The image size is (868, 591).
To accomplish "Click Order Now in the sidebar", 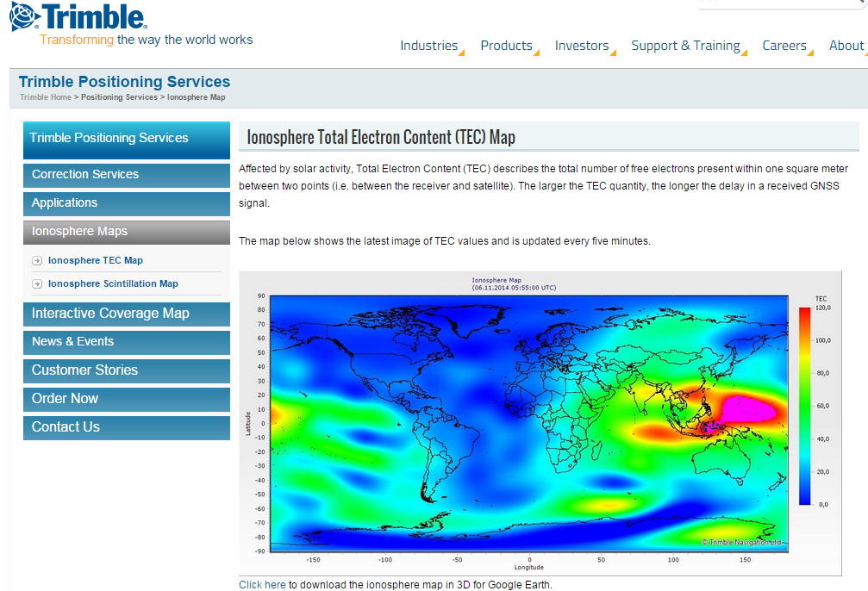I will [63, 399].
